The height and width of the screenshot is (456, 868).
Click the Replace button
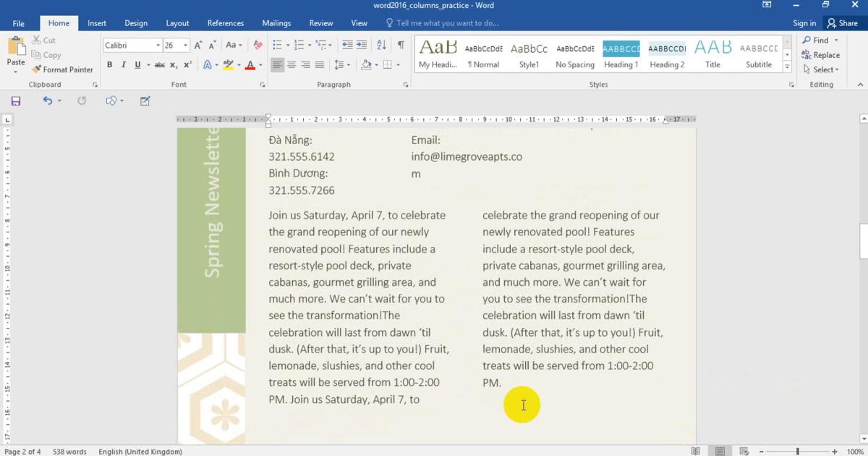821,55
